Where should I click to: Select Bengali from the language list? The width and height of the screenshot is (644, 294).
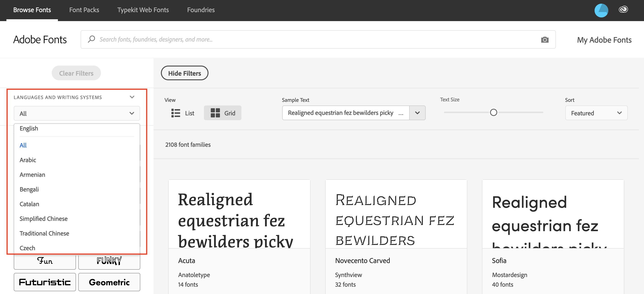pyautogui.click(x=29, y=189)
